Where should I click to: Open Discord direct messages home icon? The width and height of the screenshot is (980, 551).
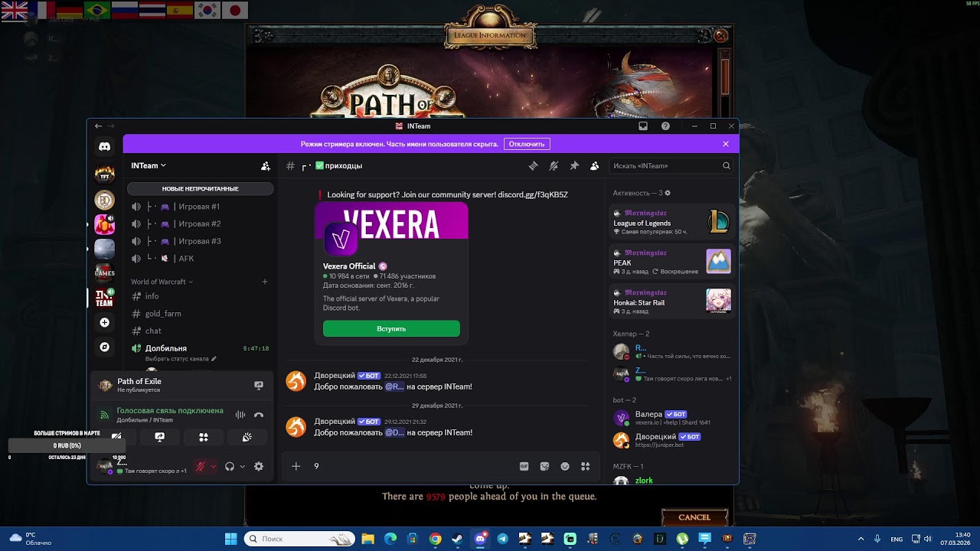[x=105, y=147]
